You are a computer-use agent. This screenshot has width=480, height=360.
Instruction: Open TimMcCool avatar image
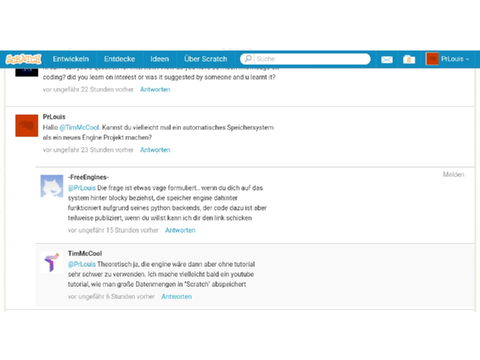(52, 262)
